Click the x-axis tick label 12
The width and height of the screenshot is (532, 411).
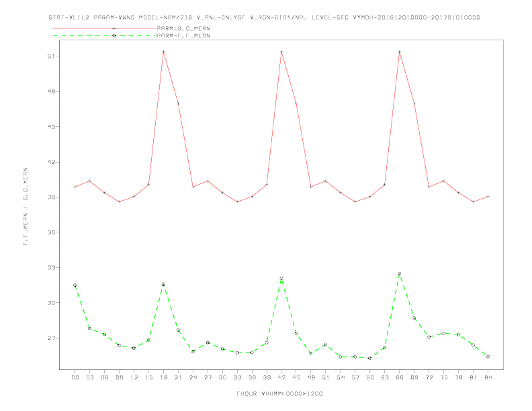pyautogui.click(x=134, y=377)
